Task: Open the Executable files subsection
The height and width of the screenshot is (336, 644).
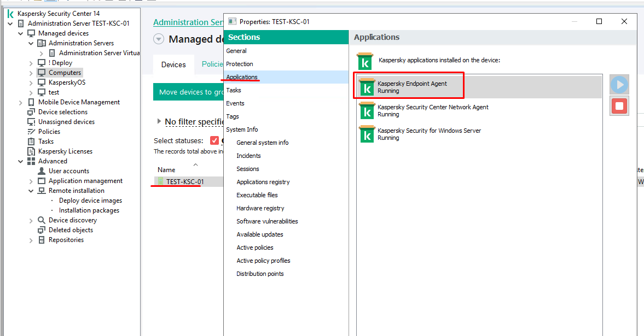Action: tap(257, 195)
